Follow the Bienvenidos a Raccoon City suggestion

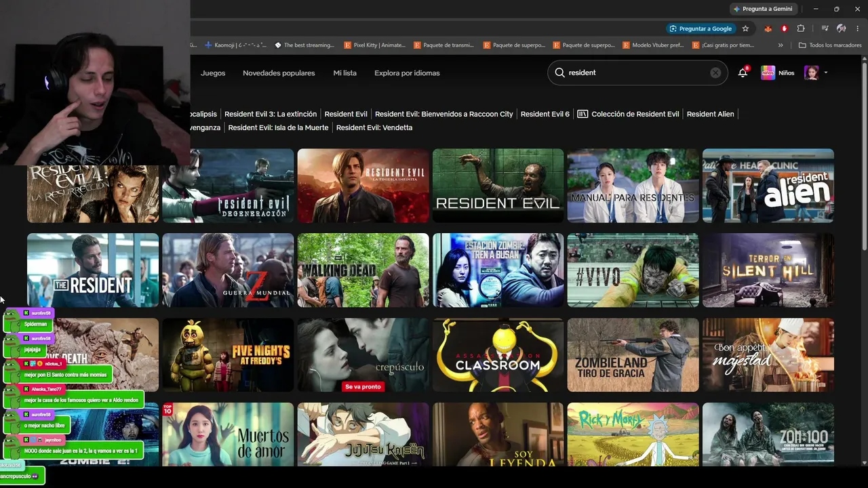coord(444,114)
